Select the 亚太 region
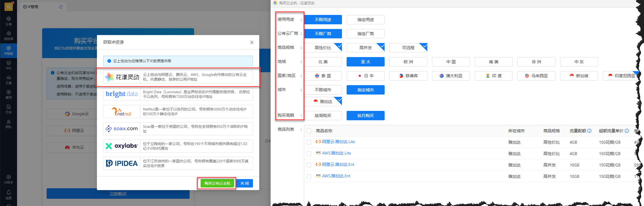The height and width of the screenshot is (206, 644). [365, 62]
